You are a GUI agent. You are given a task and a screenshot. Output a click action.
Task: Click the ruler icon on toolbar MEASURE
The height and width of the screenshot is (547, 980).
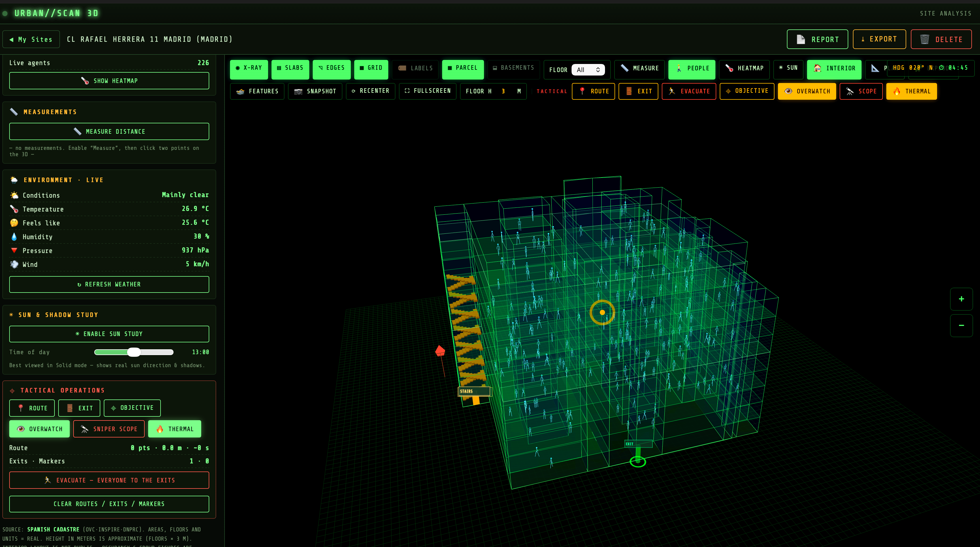pos(625,68)
